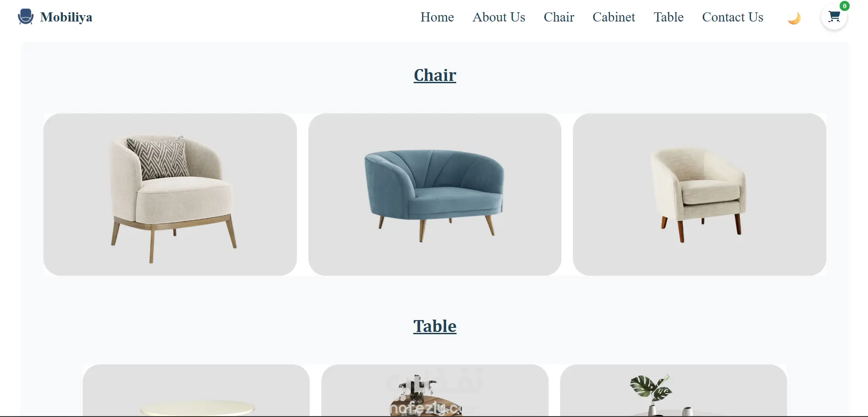This screenshot has height=417, width=868.
Task: Select the round white table card
Action: [x=196, y=390]
